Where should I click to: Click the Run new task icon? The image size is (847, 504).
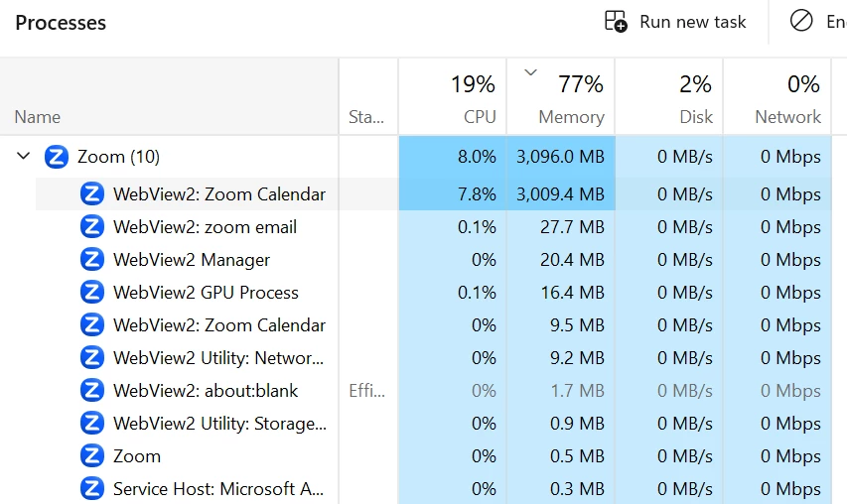pyautogui.click(x=616, y=22)
